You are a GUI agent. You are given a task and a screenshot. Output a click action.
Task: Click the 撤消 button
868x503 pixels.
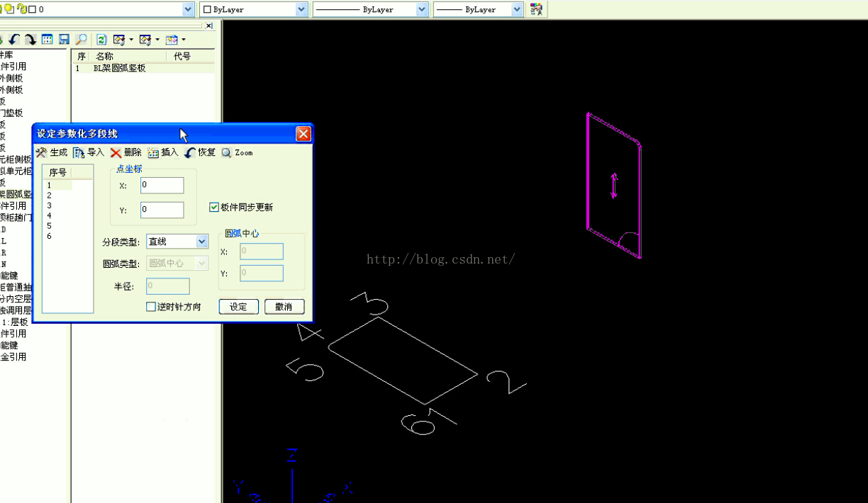point(284,307)
